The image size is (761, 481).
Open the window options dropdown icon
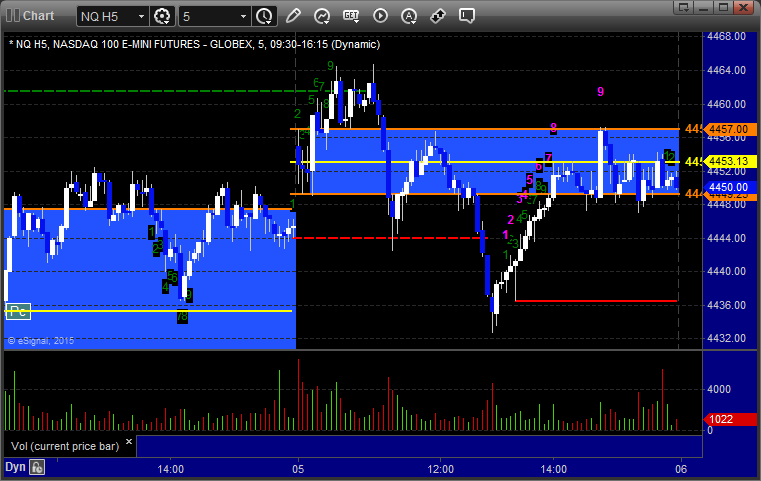click(x=684, y=7)
